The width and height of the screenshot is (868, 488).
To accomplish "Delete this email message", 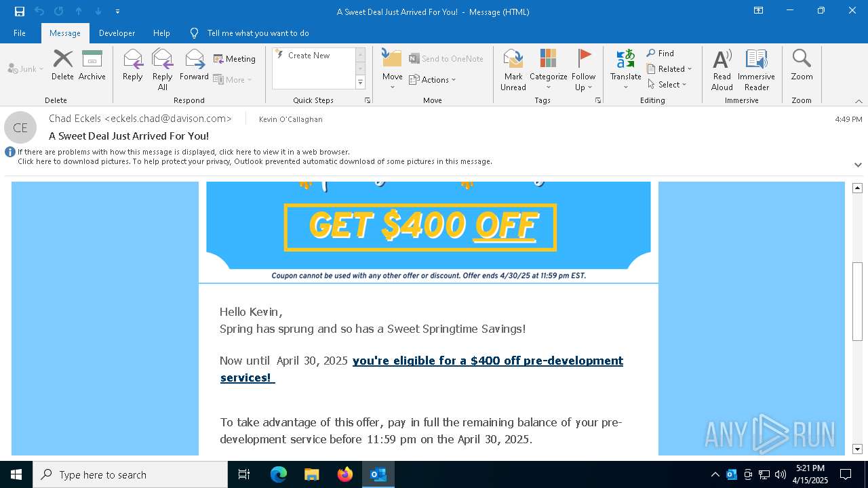I will point(62,65).
